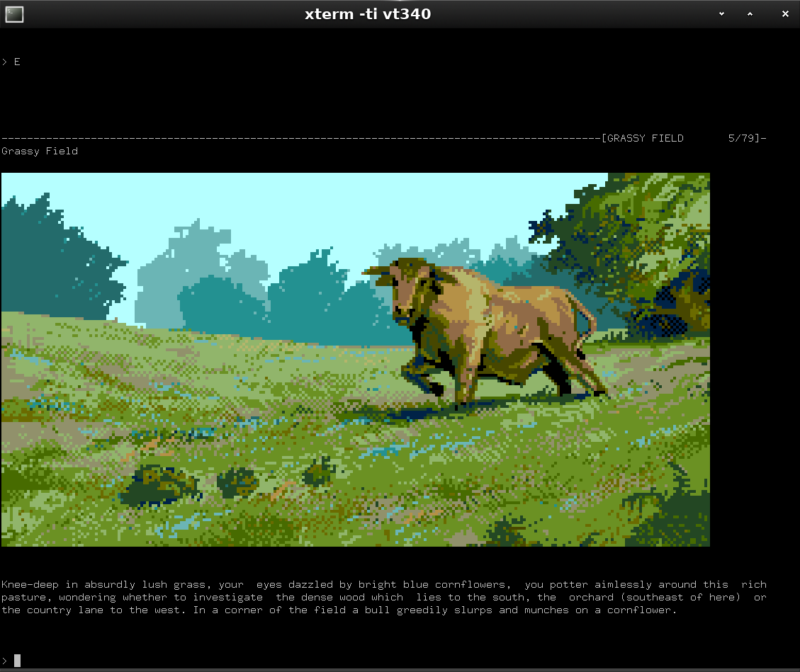Click the word 'orchard' in the description

coord(590,598)
